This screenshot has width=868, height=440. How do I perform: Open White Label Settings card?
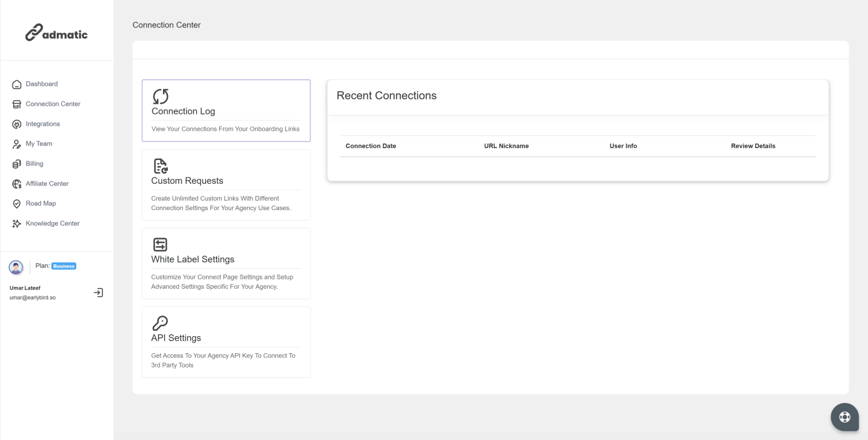click(x=226, y=263)
